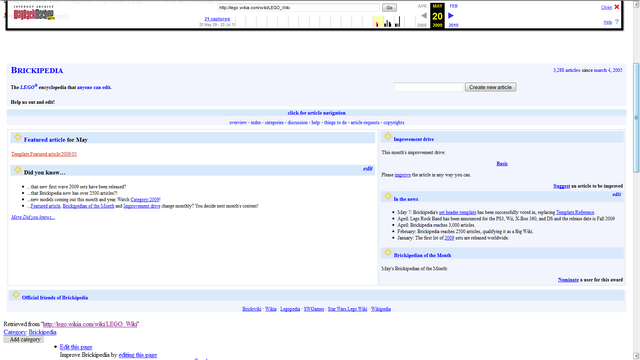640x360 pixels.
Task: Click the Close link in Wayback toolbar
Action: [x=607, y=7]
